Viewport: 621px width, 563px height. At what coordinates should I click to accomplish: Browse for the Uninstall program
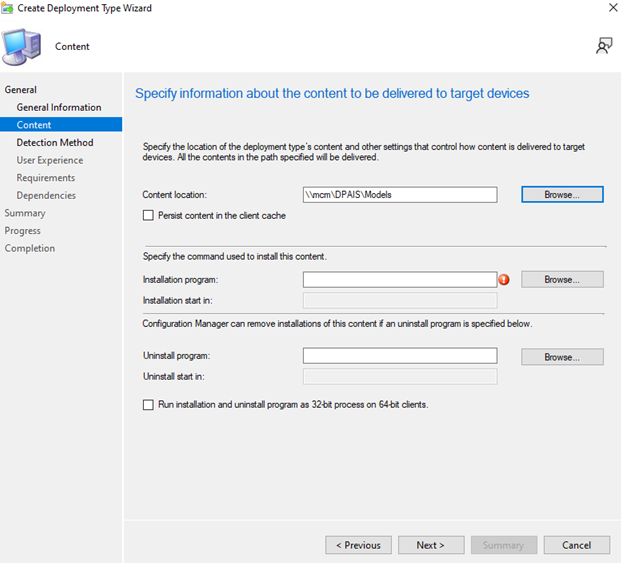click(562, 357)
